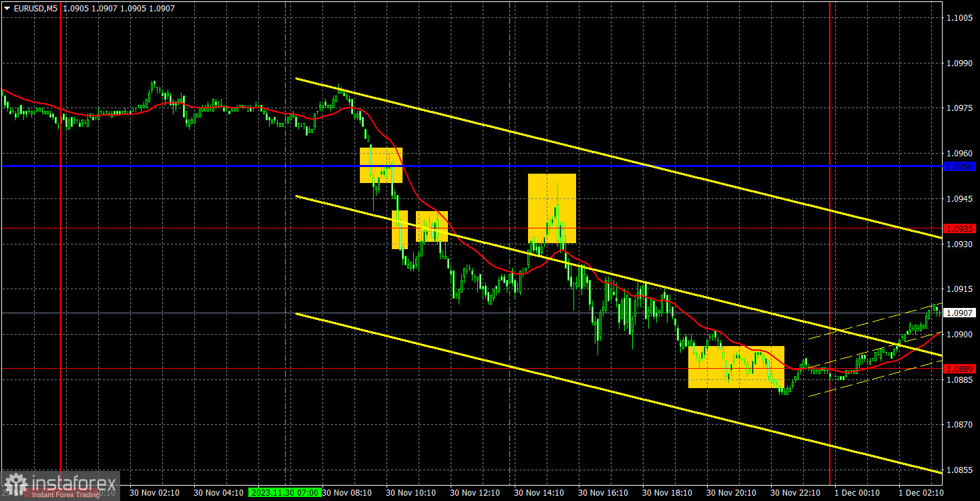Click the chart menu triangle beside EURUSD,M5
Image resolution: width=980 pixels, height=501 pixels.
coord(7,9)
